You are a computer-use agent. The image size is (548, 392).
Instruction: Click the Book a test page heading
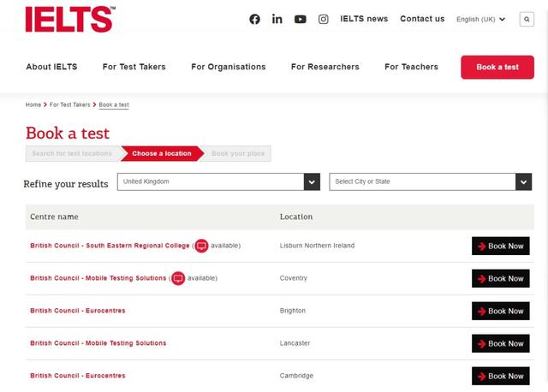pos(68,134)
